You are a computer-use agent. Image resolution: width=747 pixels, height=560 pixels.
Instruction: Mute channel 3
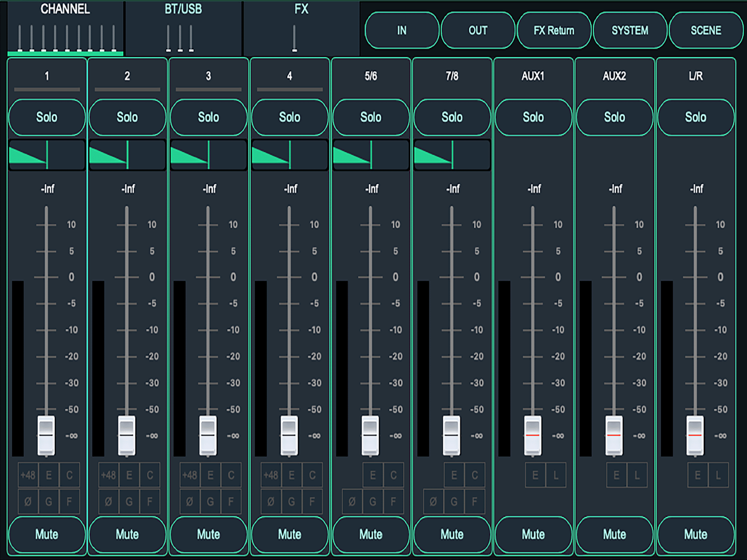click(x=209, y=534)
